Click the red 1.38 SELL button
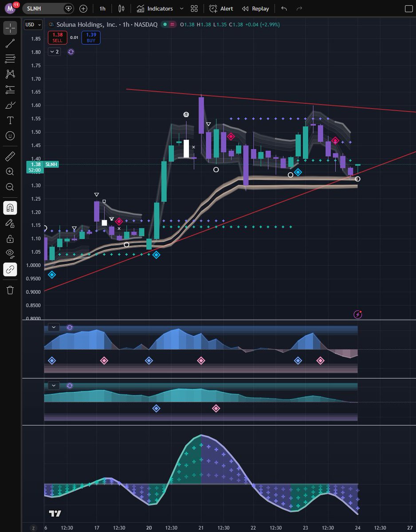Viewport: 416px width, 532px height. click(x=58, y=38)
